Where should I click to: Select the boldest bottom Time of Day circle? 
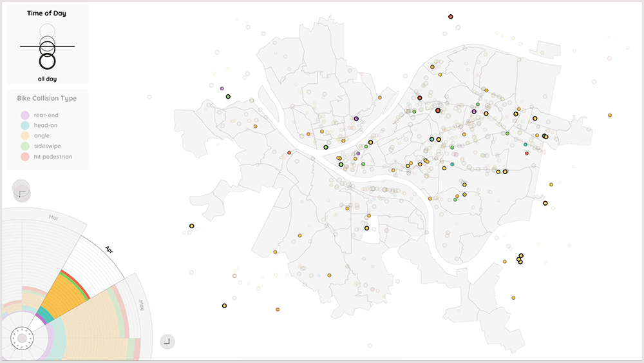pyautogui.click(x=47, y=61)
